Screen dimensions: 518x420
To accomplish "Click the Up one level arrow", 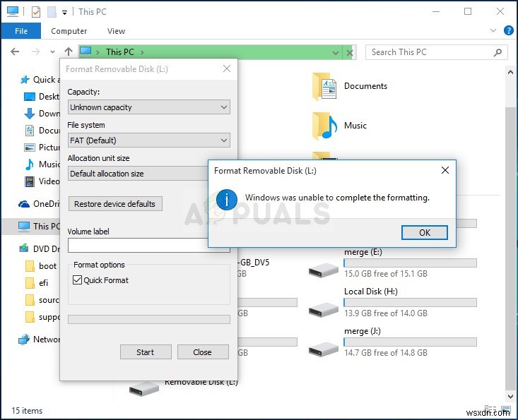I will 69,52.
